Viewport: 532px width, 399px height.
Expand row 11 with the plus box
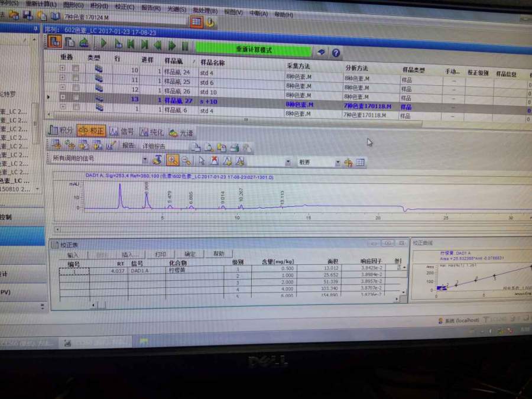point(63,77)
